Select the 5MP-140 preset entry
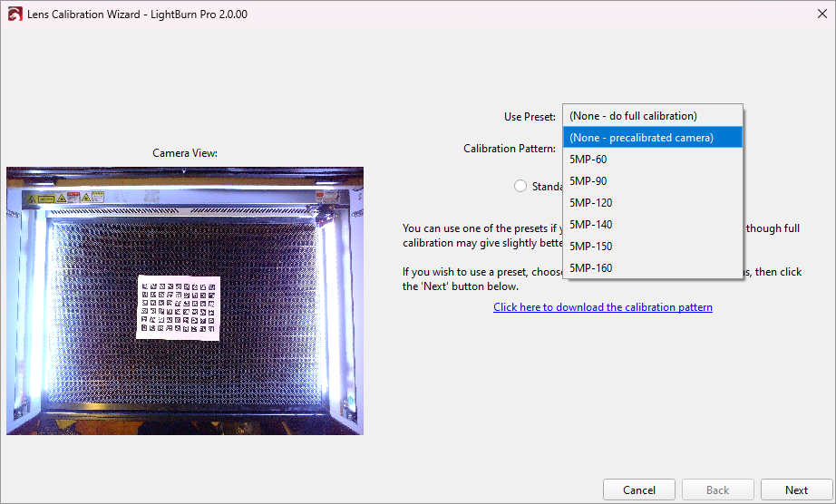Screen dimensions: 836x504 (591, 225)
